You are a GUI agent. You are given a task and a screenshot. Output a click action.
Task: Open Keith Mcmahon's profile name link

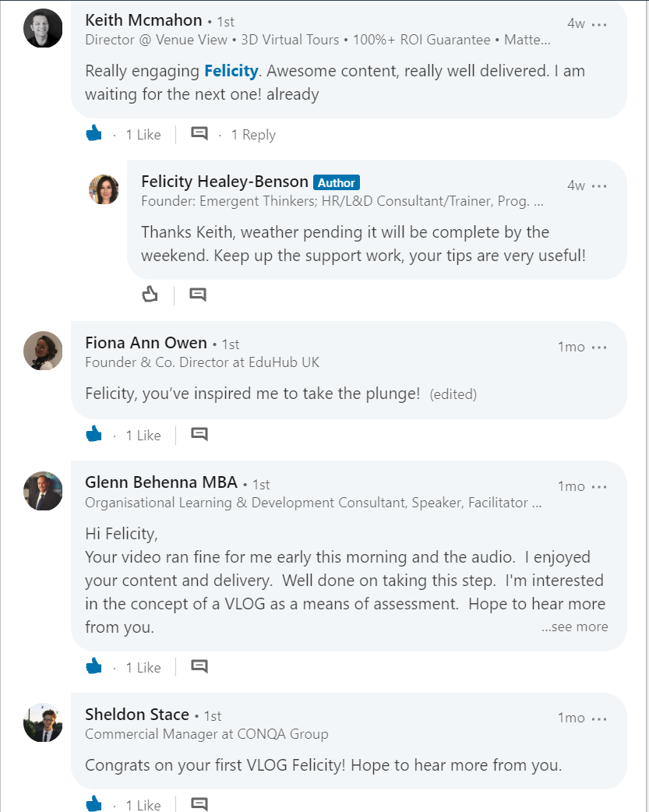coord(143,20)
